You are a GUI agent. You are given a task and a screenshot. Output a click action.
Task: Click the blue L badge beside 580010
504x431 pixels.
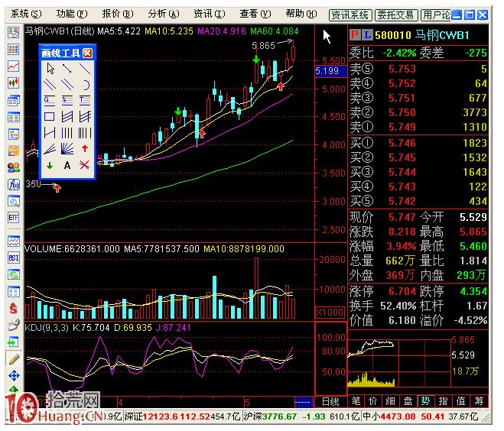pos(367,34)
